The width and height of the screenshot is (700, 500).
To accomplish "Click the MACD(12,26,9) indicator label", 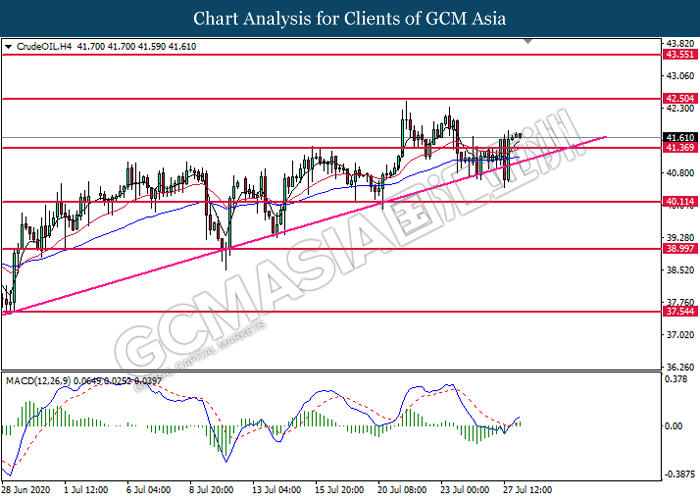I will [38, 381].
